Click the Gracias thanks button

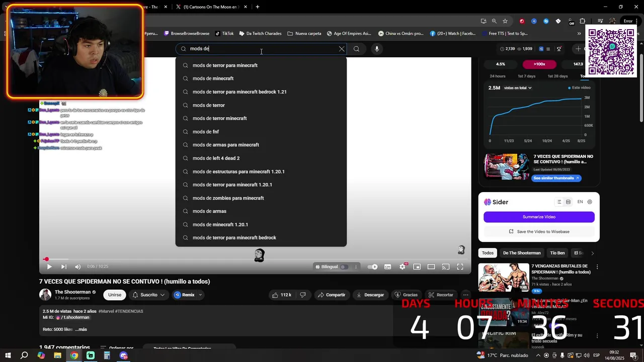[x=406, y=295]
